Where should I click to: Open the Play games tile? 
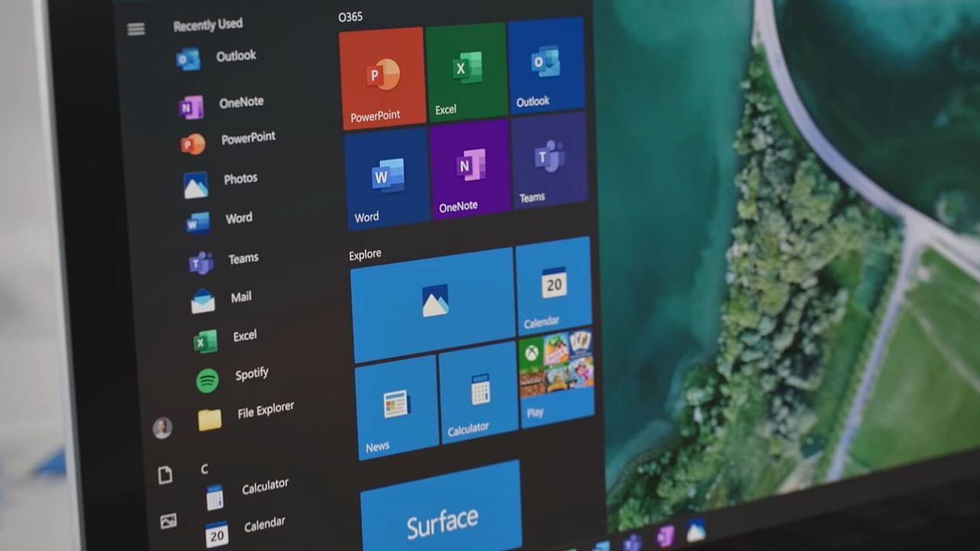tap(557, 379)
